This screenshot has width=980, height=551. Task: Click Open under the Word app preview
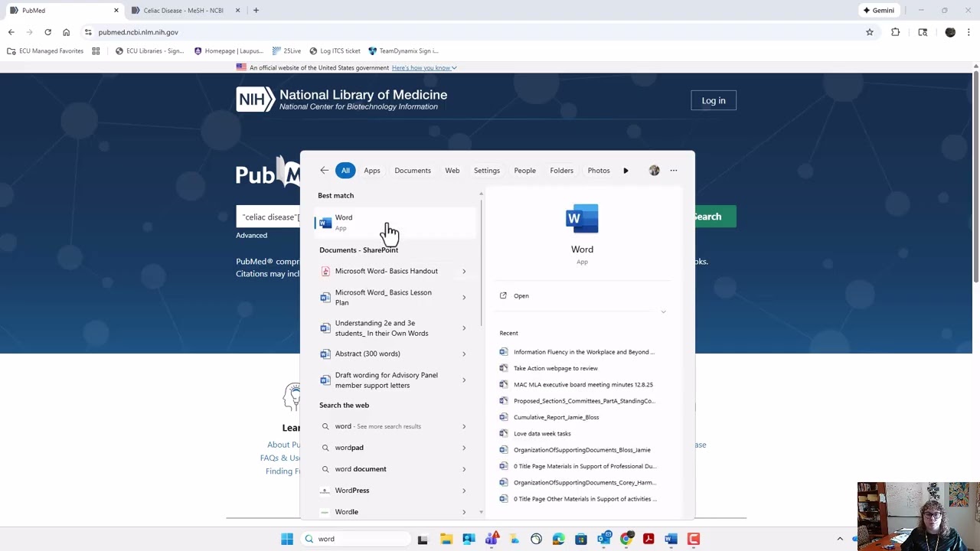point(521,296)
